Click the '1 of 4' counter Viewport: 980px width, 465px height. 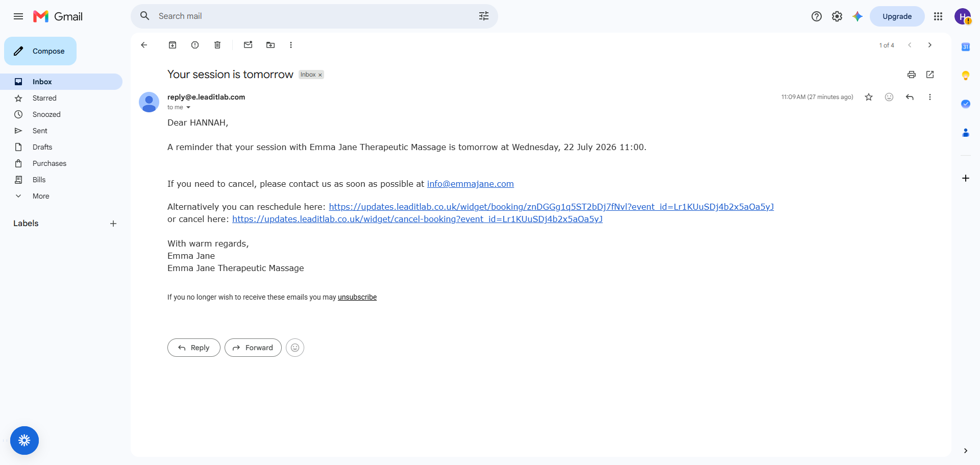887,45
